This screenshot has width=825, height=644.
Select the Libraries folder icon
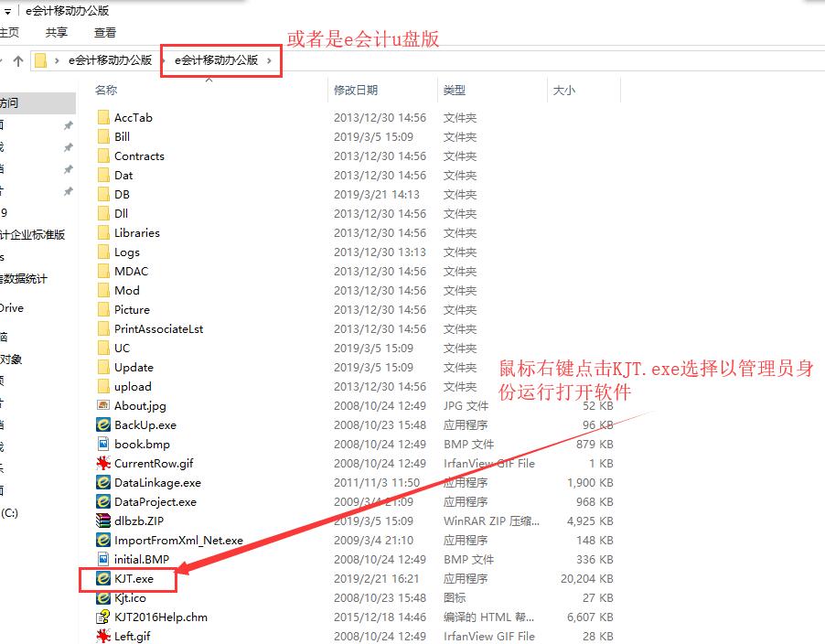[103, 232]
